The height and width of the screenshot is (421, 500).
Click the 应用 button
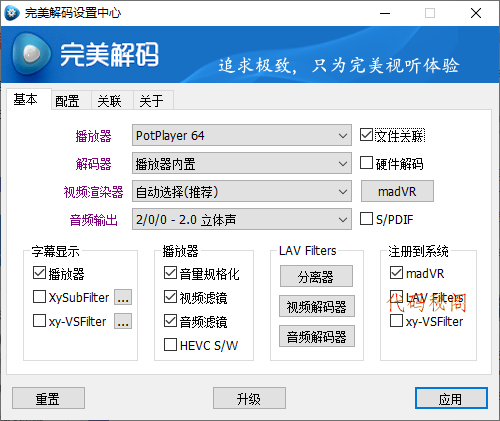point(451,398)
